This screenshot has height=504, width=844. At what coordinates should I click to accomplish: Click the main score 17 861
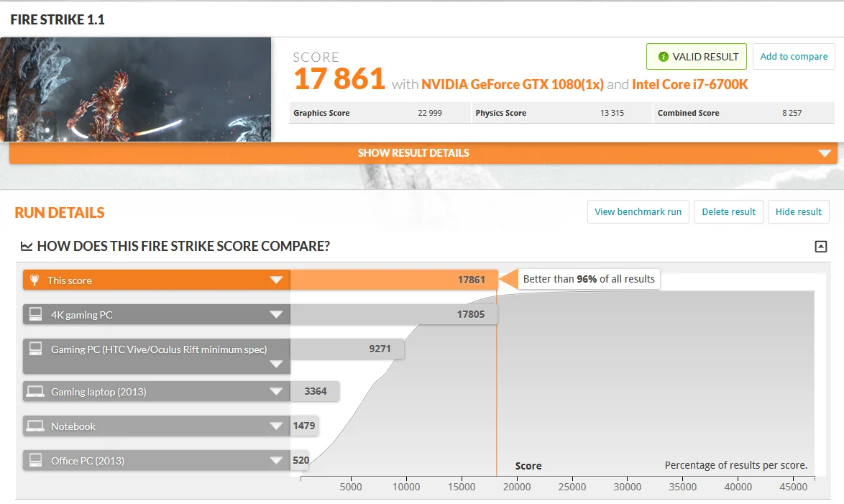point(339,79)
